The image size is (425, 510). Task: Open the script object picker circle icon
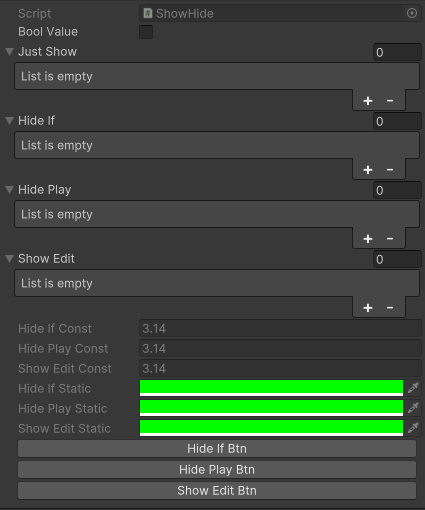pos(412,13)
